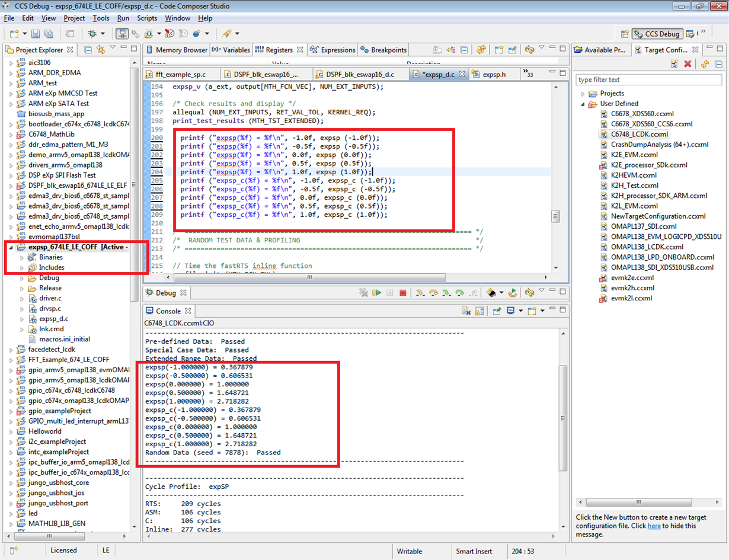The width and height of the screenshot is (729, 560).
Task: Open the Scripts menu
Action: click(x=147, y=18)
